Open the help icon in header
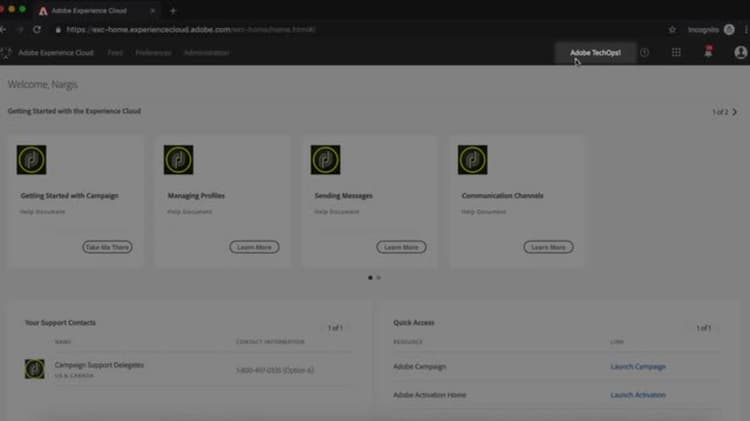750x421 pixels. (644, 53)
